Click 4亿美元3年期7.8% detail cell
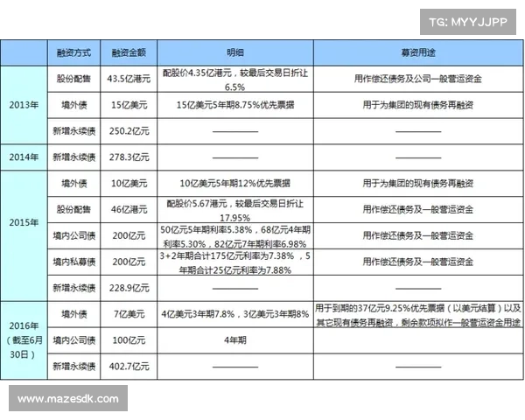The image size is (525, 420). pyautogui.click(x=235, y=314)
